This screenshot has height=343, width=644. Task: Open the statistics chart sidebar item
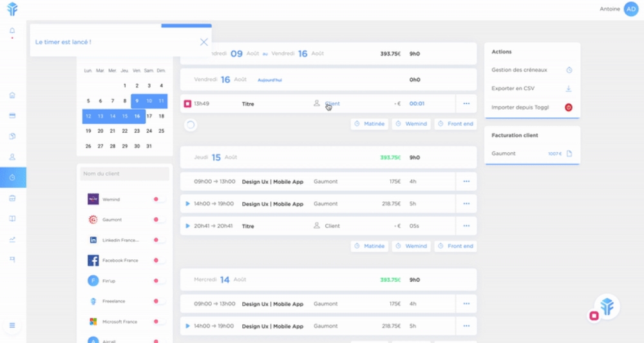(x=12, y=239)
